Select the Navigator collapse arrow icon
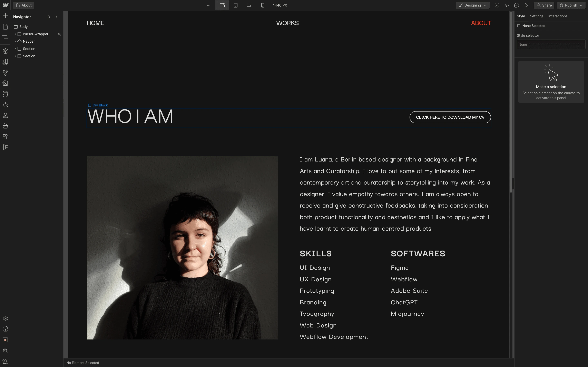588x367 pixels. coord(56,17)
